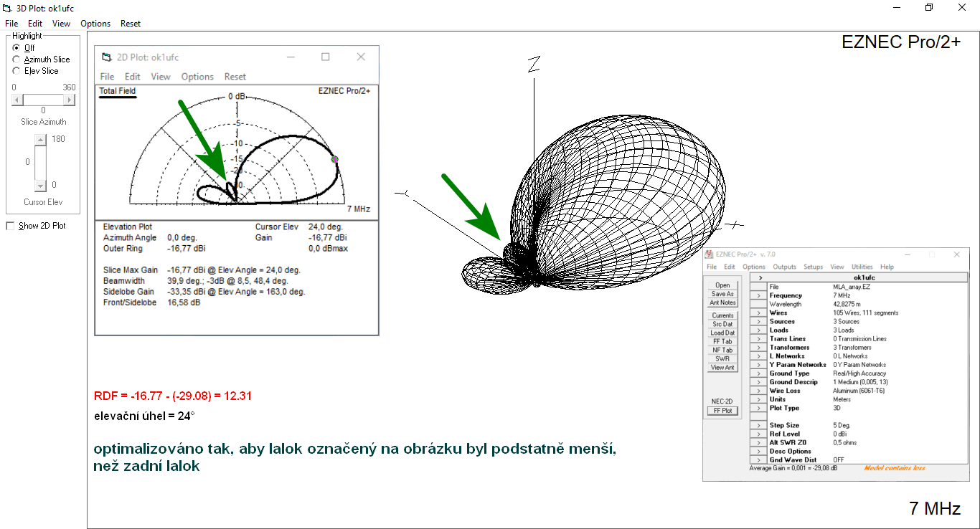Image resolution: width=980 pixels, height=529 pixels.
Task: Expand the Frequency row arrow button
Action: [x=758, y=295]
